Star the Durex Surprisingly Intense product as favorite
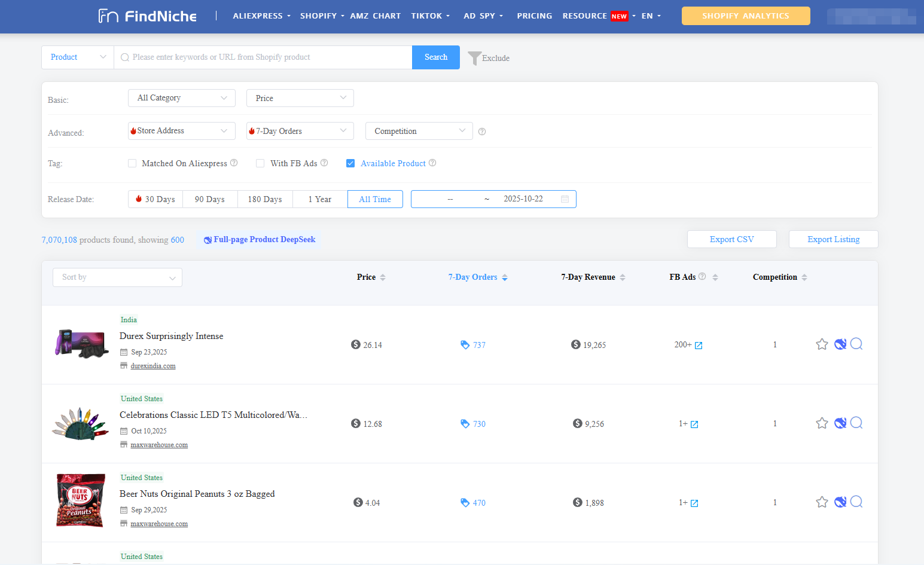Image resolution: width=924 pixels, height=565 pixels. 822,344
